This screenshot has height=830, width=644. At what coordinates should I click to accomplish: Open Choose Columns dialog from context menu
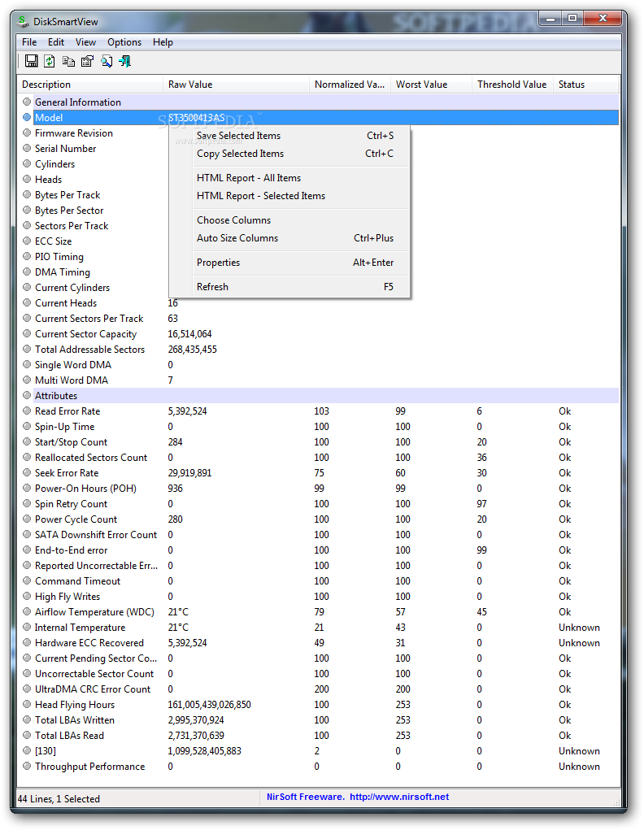coord(289,220)
